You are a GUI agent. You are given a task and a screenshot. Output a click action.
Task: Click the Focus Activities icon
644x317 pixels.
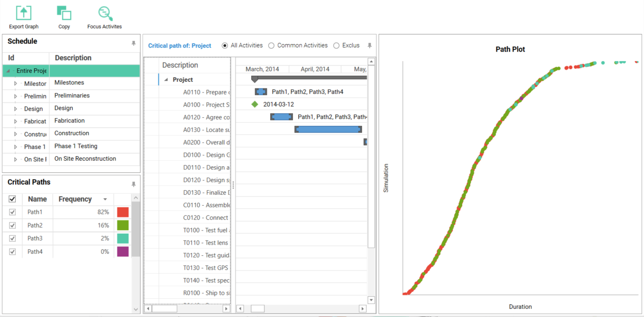105,14
